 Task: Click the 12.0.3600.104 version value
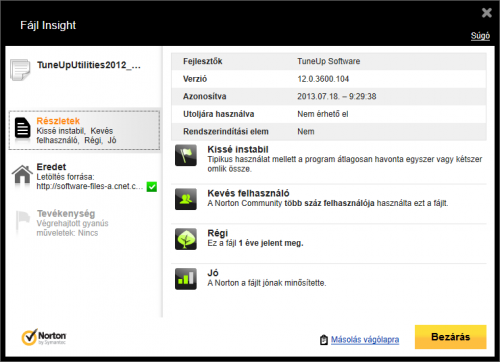[323, 79]
